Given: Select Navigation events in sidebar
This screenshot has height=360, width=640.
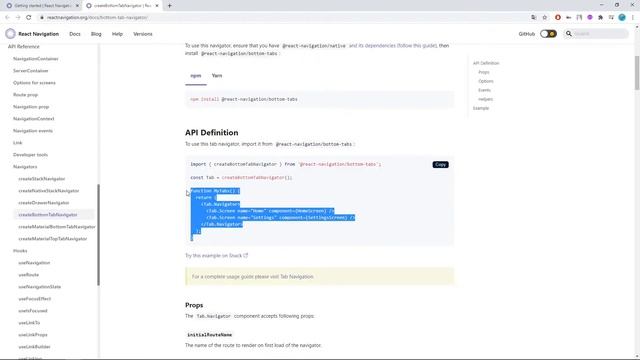Looking at the screenshot, I should (33, 131).
